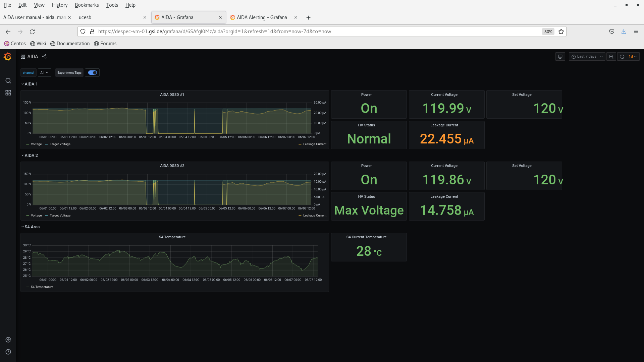This screenshot has width=644, height=362.
Task: Open the Bookmarks menu
Action: pos(87,5)
